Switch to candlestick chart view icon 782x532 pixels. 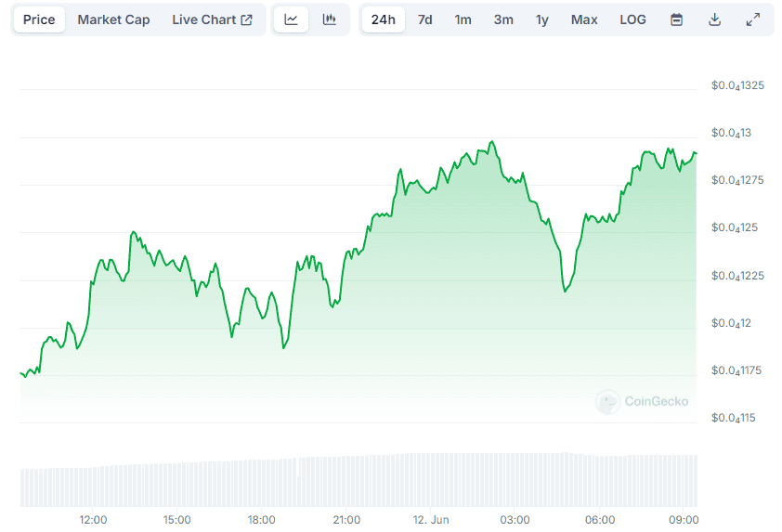(329, 19)
